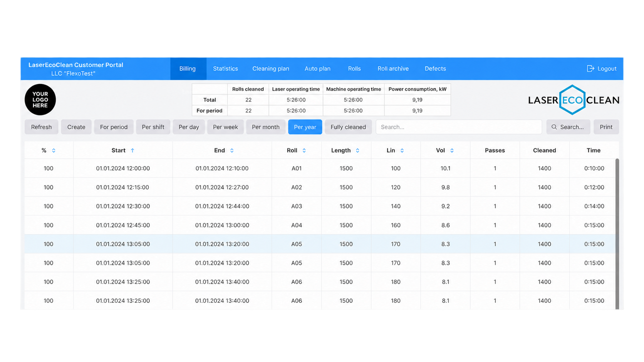Sort by the % column sort icon
Image resolution: width=644 pixels, height=362 pixels.
54,150
